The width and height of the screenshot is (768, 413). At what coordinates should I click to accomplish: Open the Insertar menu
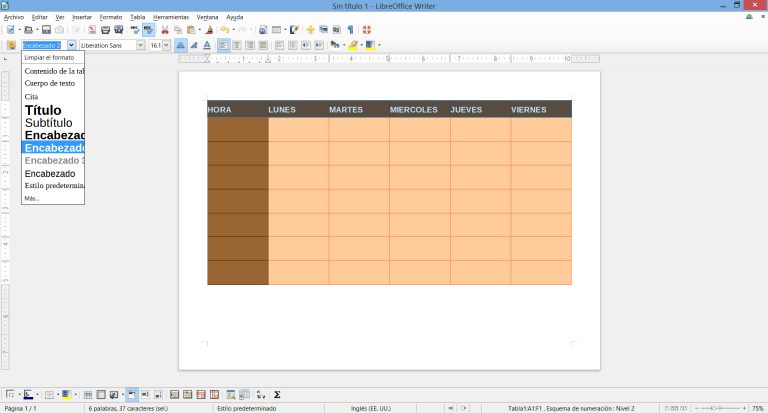tap(82, 17)
